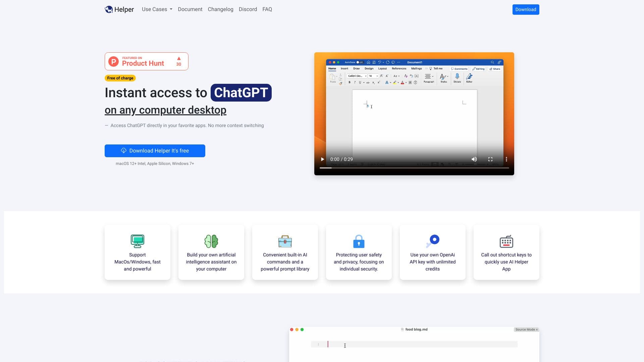Open video more options menu

(506, 159)
